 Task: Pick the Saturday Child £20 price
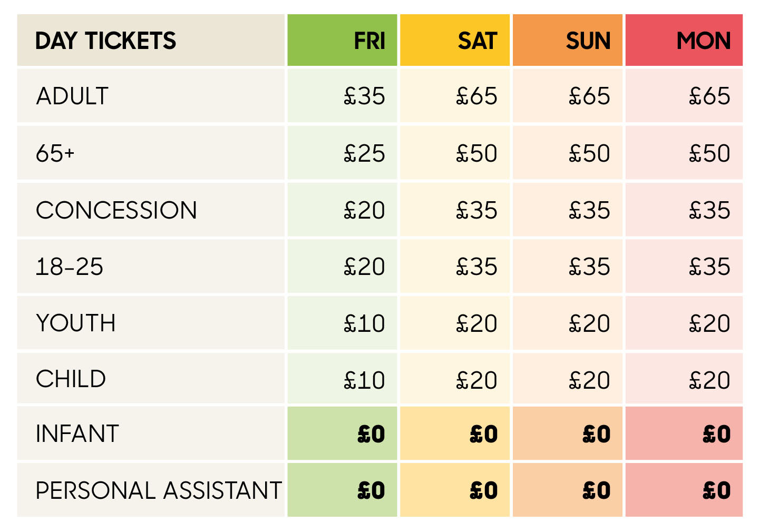pos(476,380)
